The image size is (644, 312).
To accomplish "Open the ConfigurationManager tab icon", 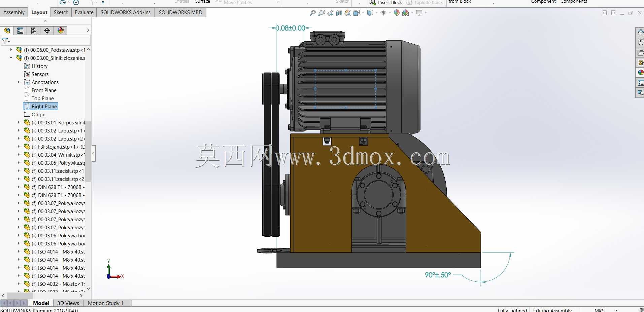I will point(34,31).
